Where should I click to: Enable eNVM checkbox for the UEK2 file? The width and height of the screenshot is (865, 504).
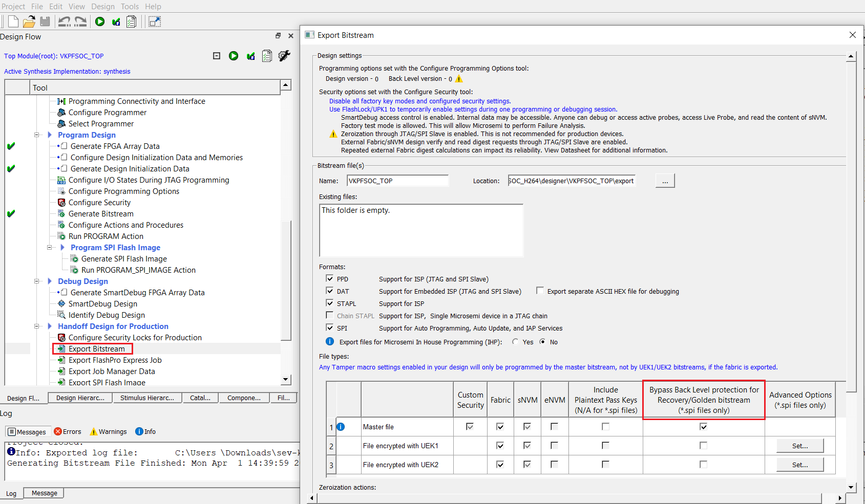pos(554,465)
